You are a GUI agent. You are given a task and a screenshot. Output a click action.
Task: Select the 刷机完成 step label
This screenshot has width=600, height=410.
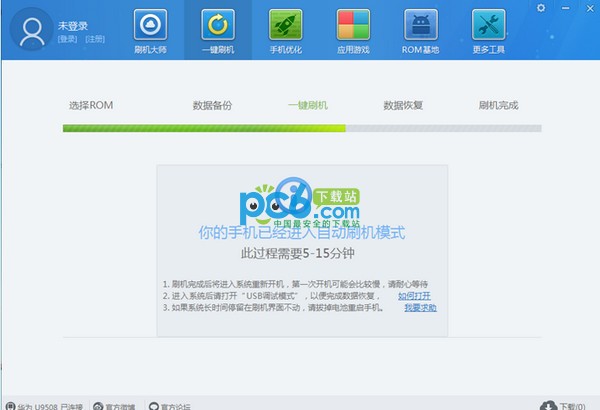click(x=499, y=105)
